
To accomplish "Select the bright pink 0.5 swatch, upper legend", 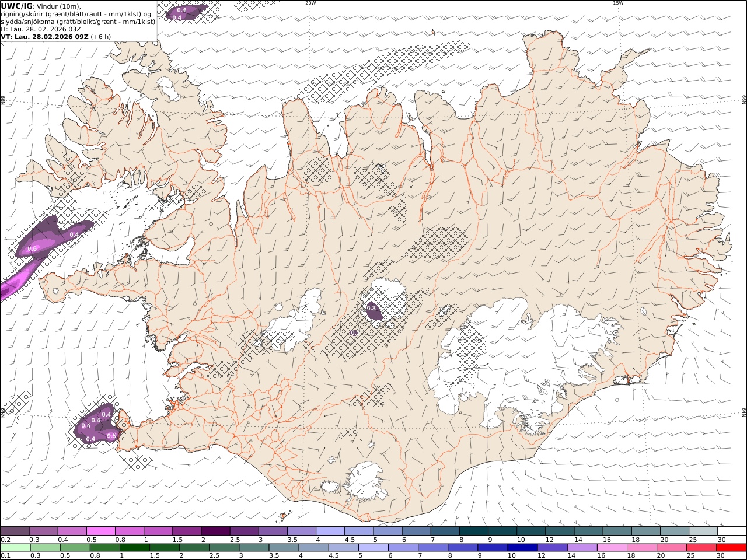I will coord(101,531).
